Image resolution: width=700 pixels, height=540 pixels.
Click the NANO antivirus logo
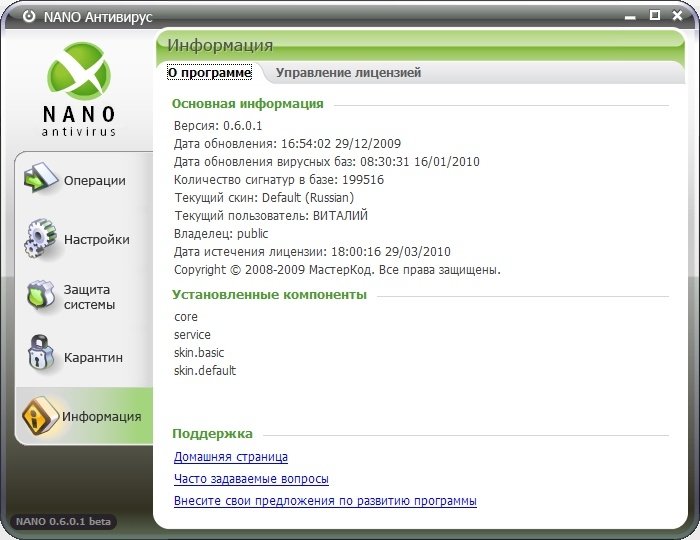click(x=79, y=89)
